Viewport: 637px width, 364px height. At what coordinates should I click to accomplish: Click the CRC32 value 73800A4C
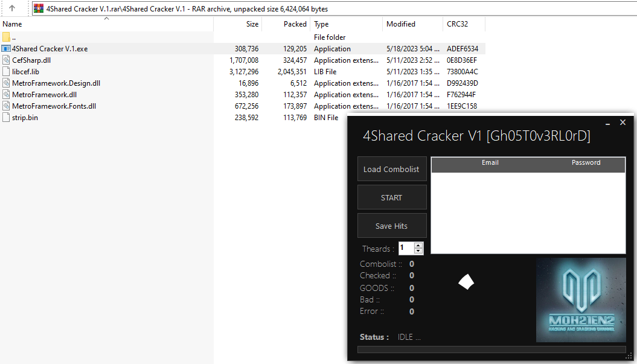(x=463, y=71)
